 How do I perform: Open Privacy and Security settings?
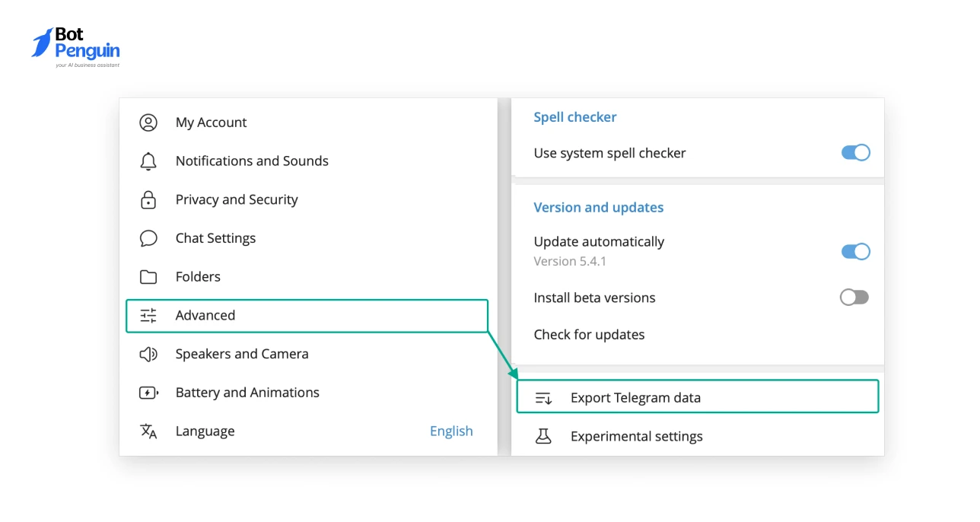click(308, 199)
